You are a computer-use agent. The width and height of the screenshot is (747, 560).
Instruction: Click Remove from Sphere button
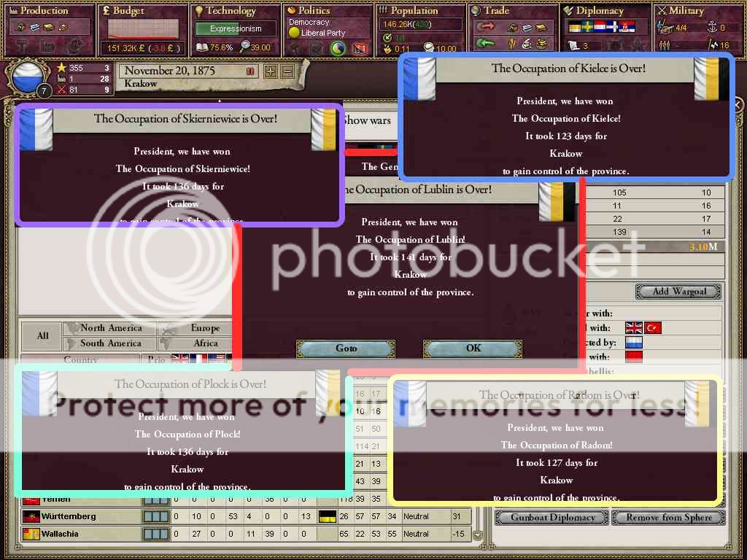point(669,518)
